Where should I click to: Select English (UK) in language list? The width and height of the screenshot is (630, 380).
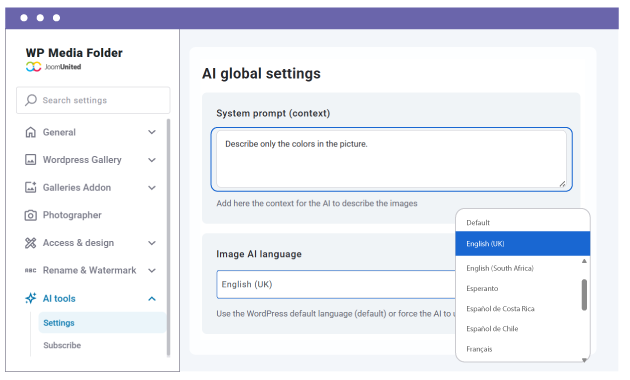pyautogui.click(x=523, y=243)
